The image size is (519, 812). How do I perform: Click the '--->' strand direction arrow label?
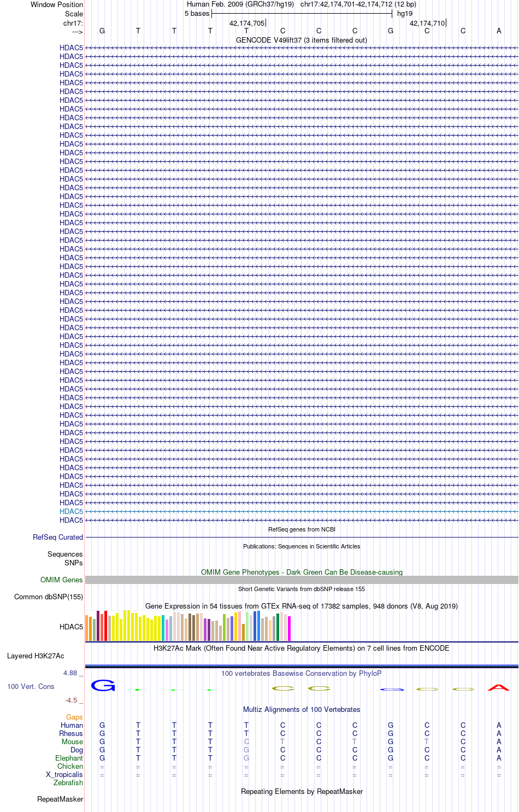(77, 32)
